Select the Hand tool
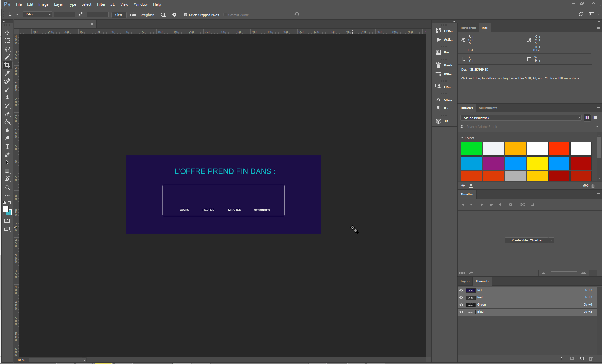This screenshot has width=602, height=364. [7, 179]
